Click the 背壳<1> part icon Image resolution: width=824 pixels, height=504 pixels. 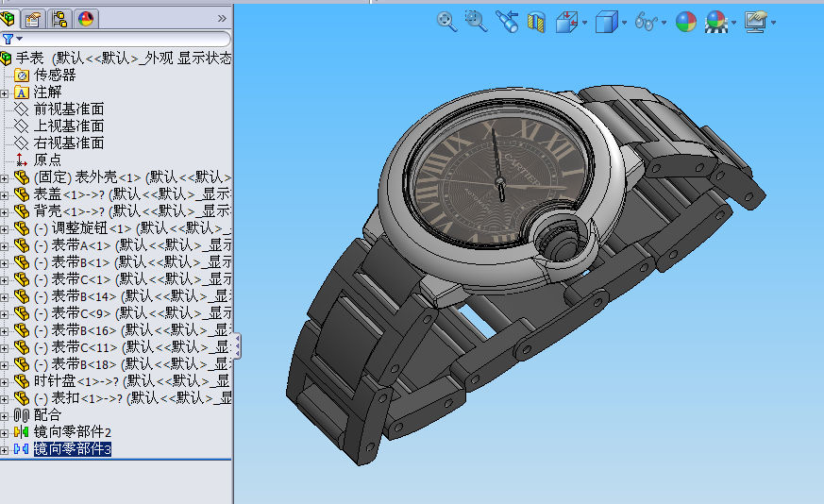tap(22, 210)
